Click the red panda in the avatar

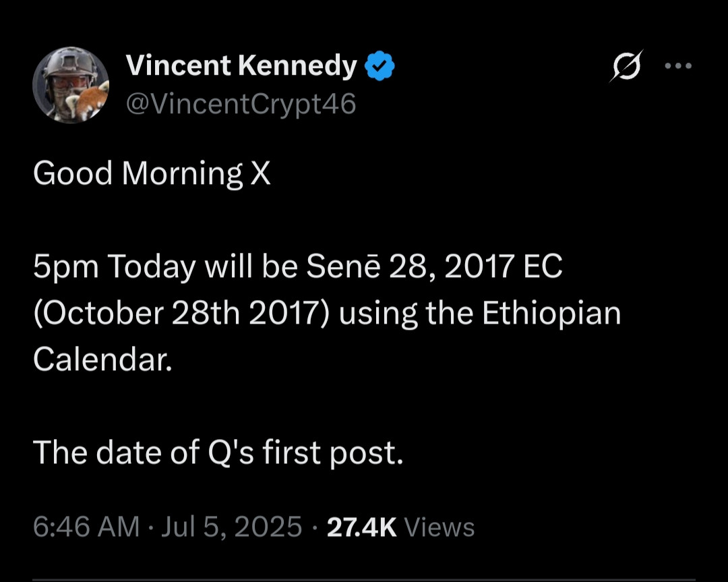92,100
